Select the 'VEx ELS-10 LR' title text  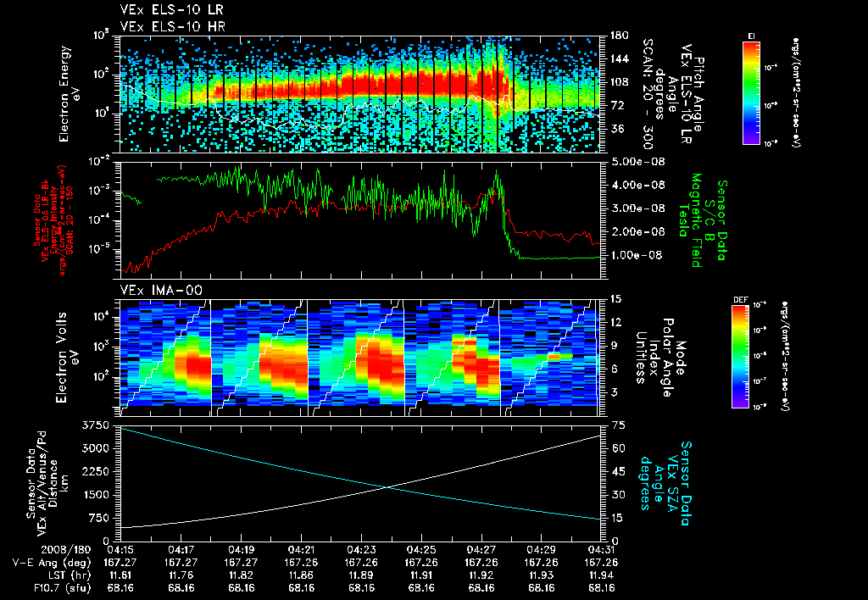171,10
